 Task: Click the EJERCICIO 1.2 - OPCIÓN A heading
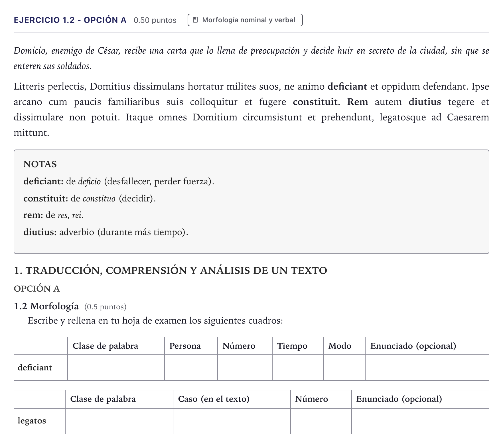(70, 20)
